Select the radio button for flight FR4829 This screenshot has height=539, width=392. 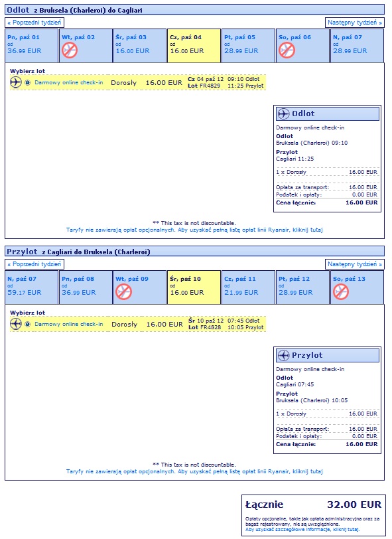pos(27,82)
